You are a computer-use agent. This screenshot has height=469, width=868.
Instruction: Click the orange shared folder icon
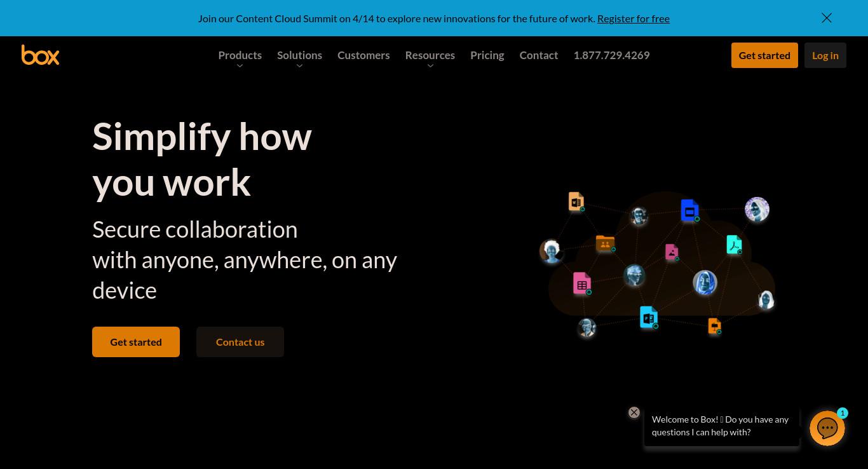pos(606,243)
